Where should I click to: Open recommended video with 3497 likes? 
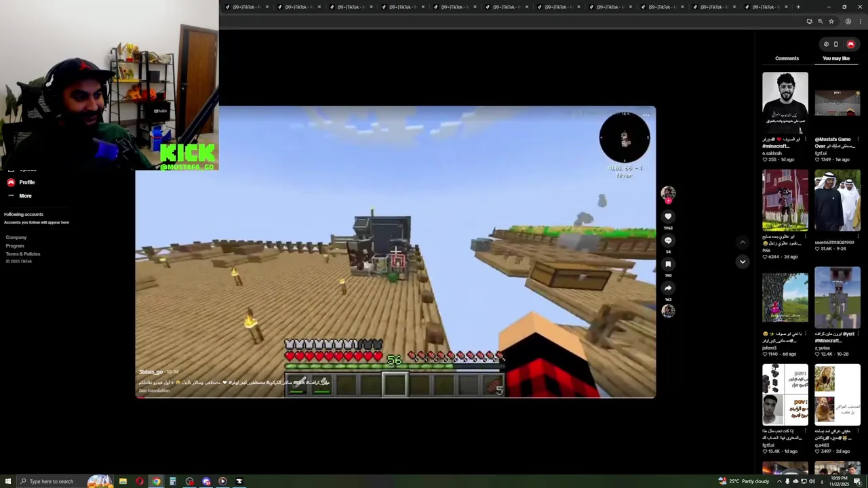837,395
